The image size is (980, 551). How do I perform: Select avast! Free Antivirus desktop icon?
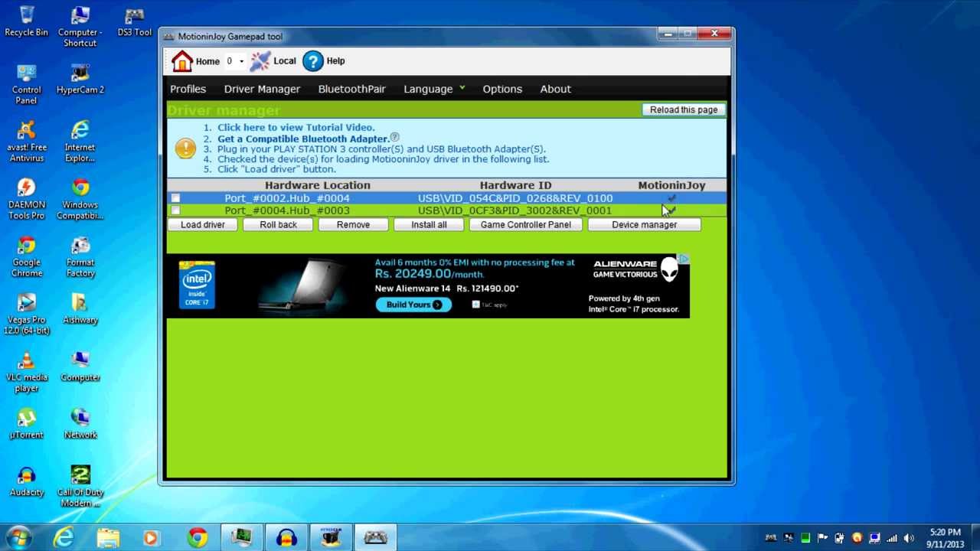coord(26,142)
